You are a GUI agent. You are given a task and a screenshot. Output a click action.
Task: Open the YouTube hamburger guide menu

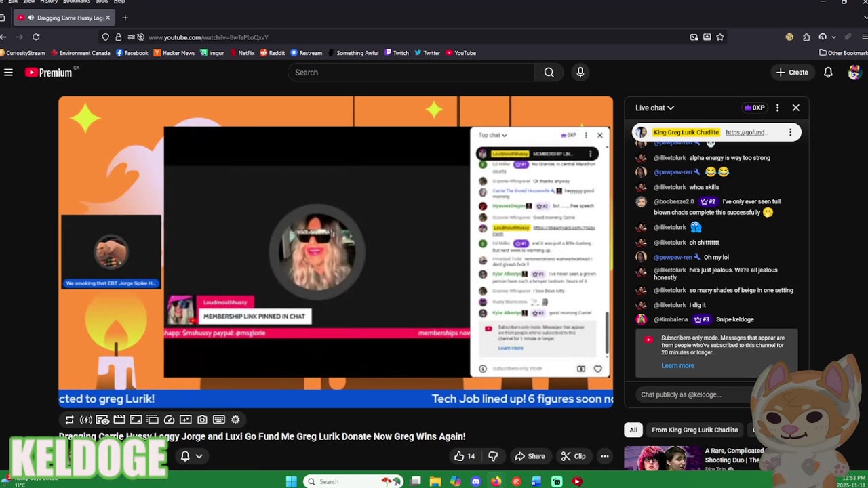pos(8,73)
